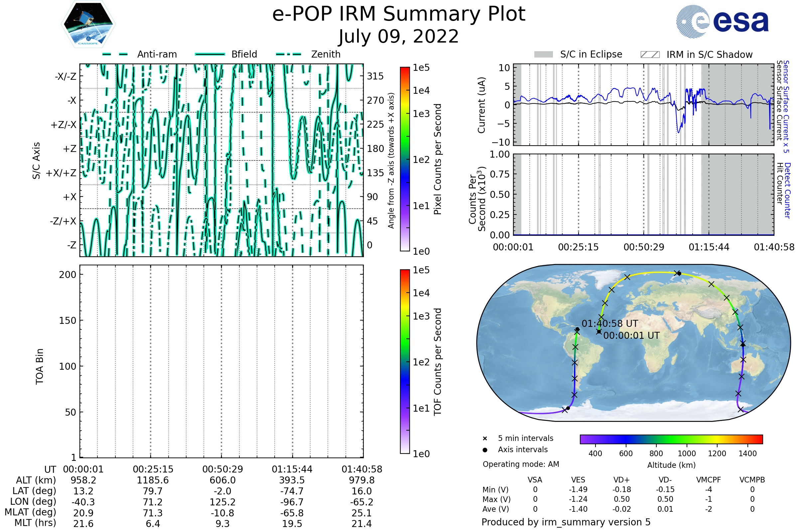Click the CASSIOPE satellite mission logo

(88, 24)
